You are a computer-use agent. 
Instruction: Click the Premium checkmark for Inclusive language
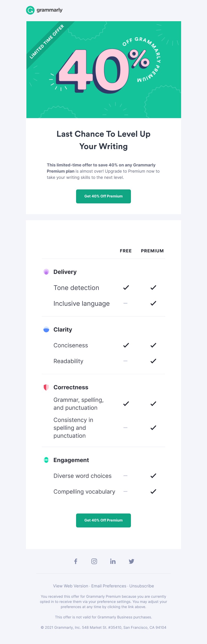click(x=153, y=303)
